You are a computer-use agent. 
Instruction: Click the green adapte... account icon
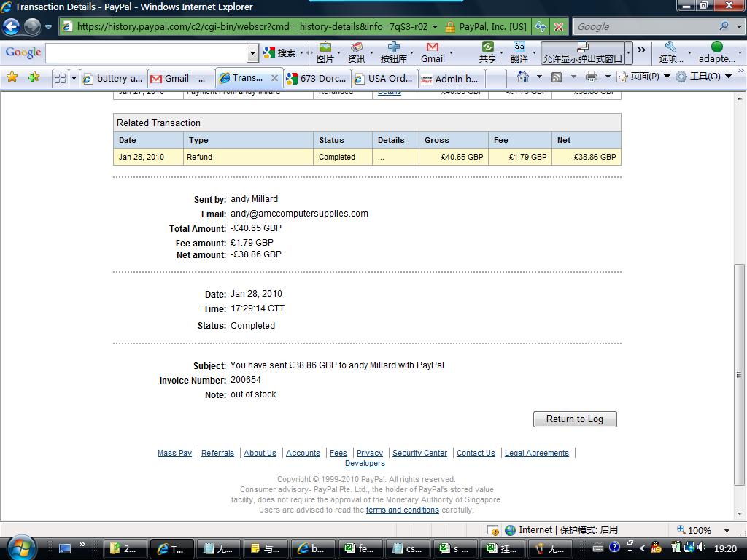[716, 52]
